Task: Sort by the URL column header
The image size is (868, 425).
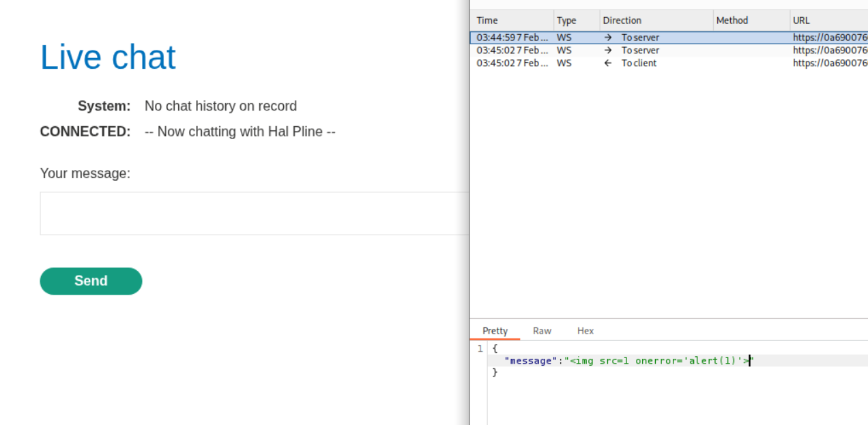Action: coord(801,20)
